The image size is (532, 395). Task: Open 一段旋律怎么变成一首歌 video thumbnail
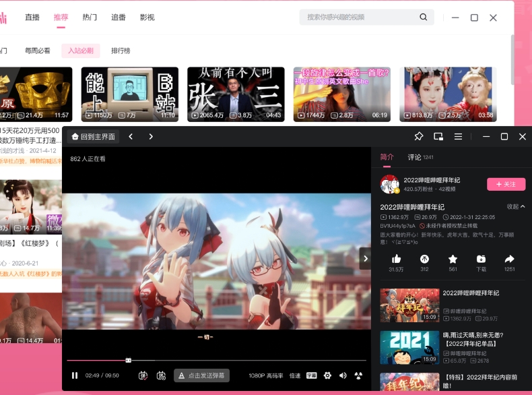click(x=342, y=94)
